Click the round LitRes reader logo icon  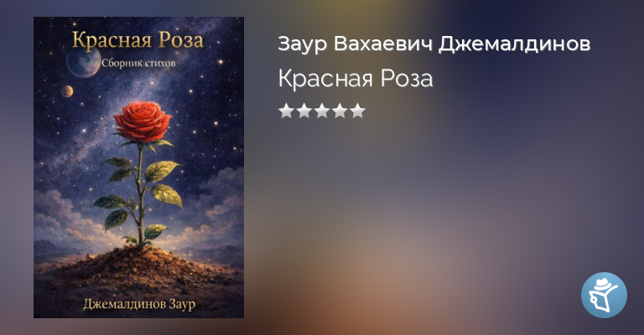point(604,295)
